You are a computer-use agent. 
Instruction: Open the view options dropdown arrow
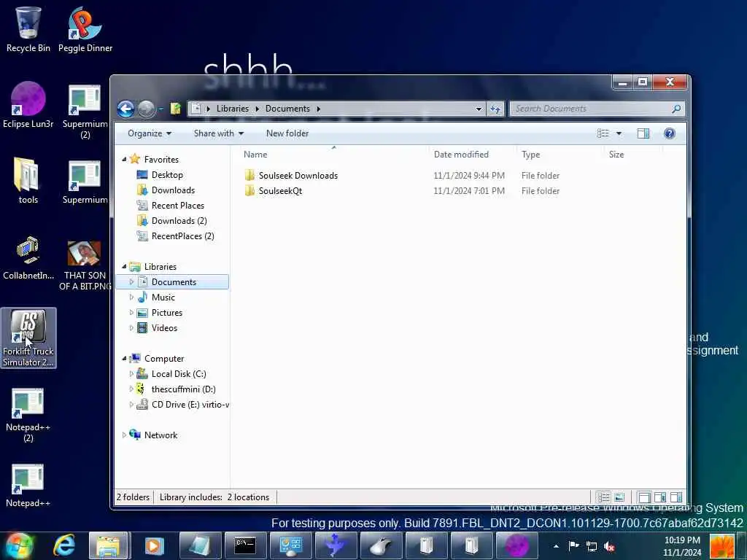(x=619, y=133)
